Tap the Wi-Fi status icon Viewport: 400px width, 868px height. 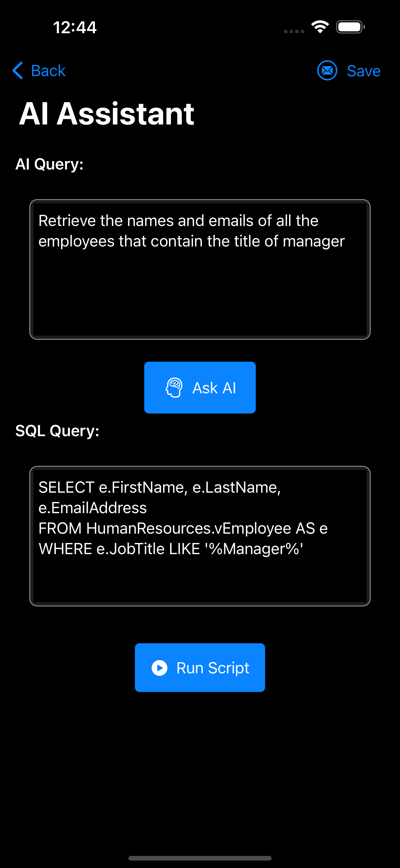click(320, 27)
